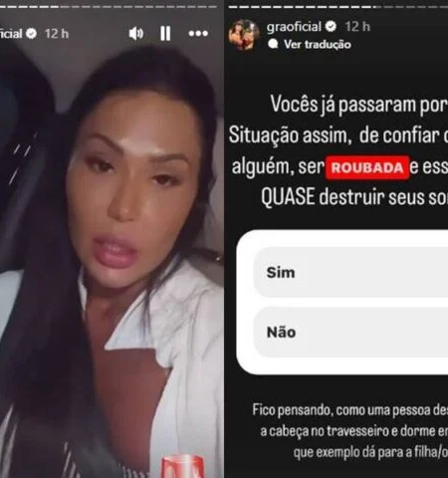Click the verified badge on the left story
Screen dimensions: 448x478
click(x=31, y=33)
